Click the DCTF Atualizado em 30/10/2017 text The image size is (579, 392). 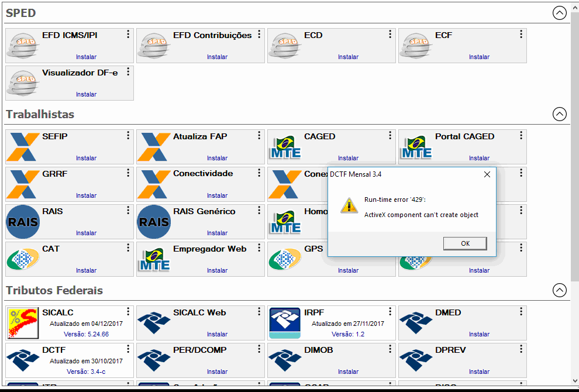(x=86, y=361)
